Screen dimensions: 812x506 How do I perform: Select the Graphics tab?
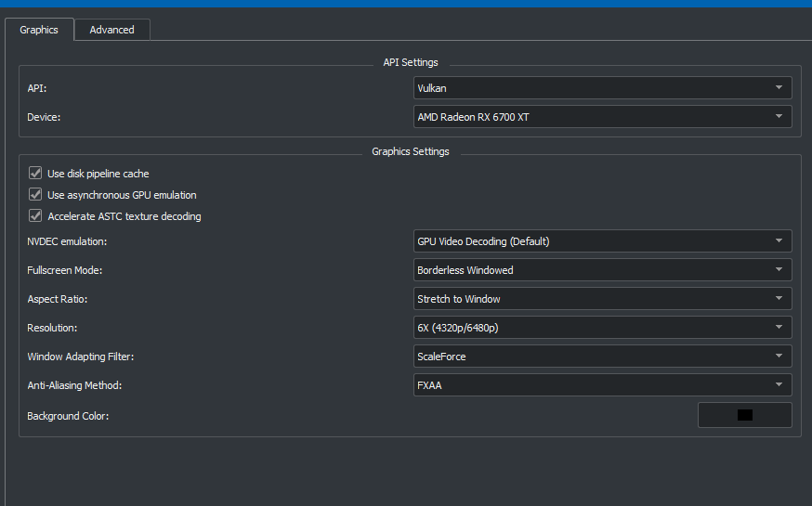click(39, 30)
